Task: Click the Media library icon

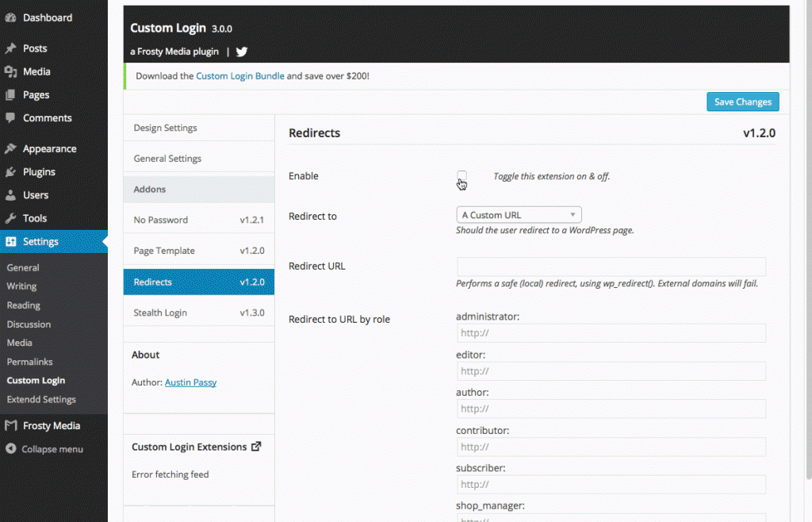Action: point(10,71)
